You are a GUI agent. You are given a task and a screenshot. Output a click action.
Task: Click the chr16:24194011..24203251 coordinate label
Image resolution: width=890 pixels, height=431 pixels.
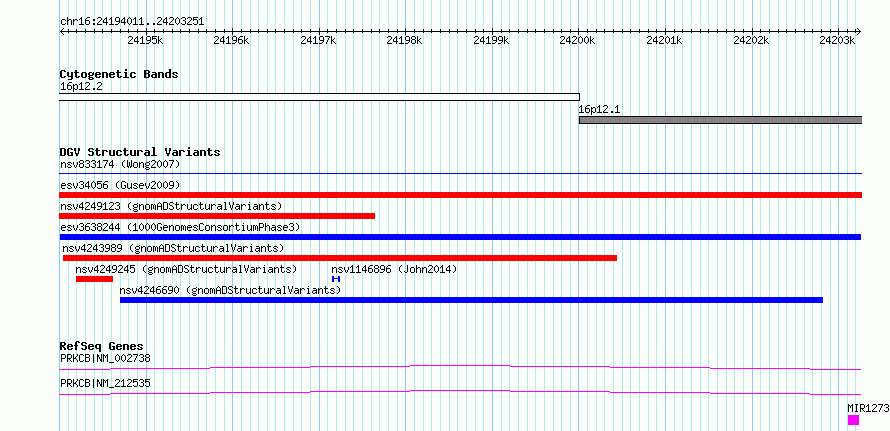(132, 22)
